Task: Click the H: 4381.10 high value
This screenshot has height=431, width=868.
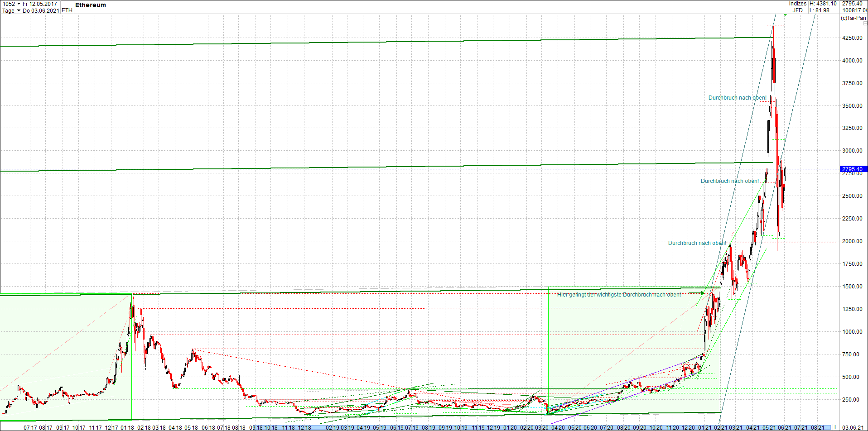Action: (823, 3)
